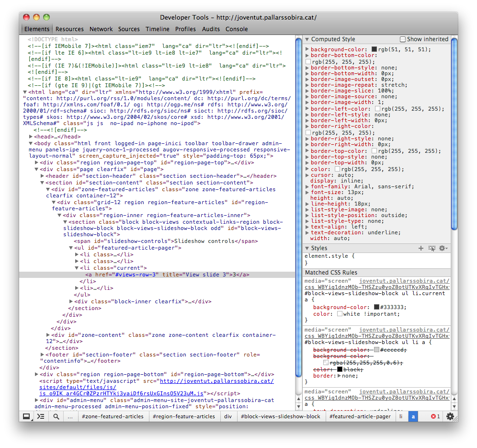The height and width of the screenshot is (448, 477).
Task: Select the div id="page" row
Action: (x=102, y=169)
